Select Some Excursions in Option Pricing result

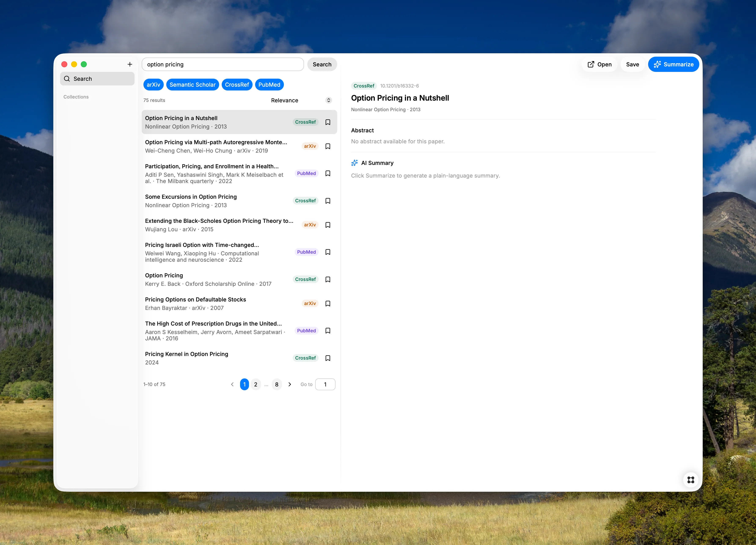239,201
